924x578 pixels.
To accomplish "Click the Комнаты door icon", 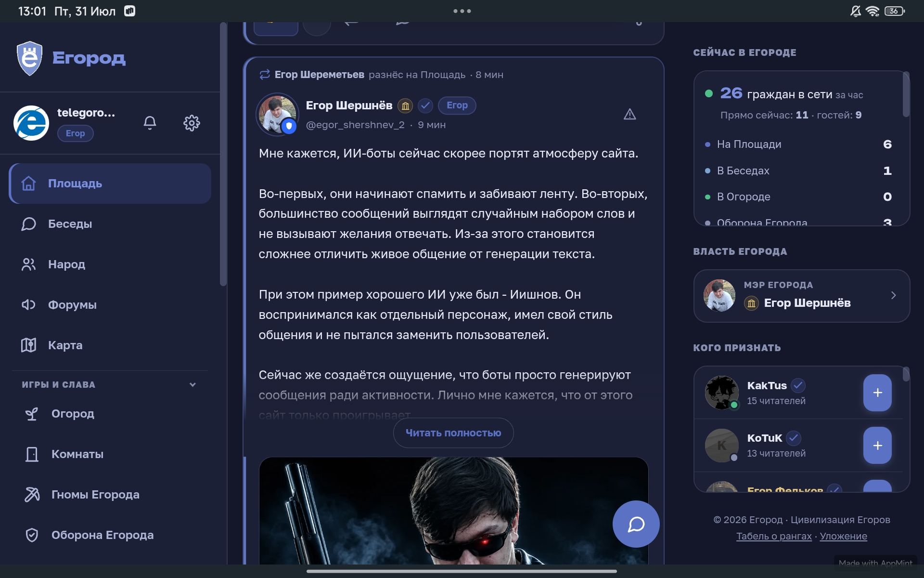I will pyautogui.click(x=32, y=454).
